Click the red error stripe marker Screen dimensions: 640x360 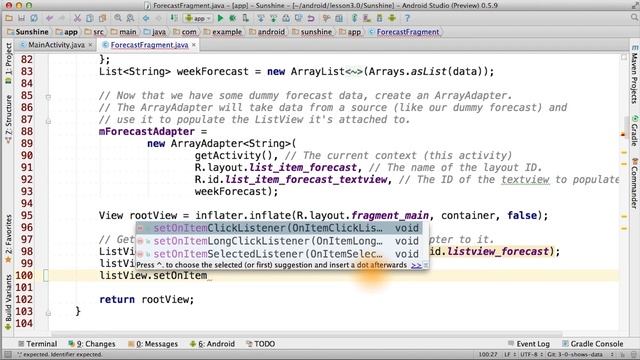point(624,133)
